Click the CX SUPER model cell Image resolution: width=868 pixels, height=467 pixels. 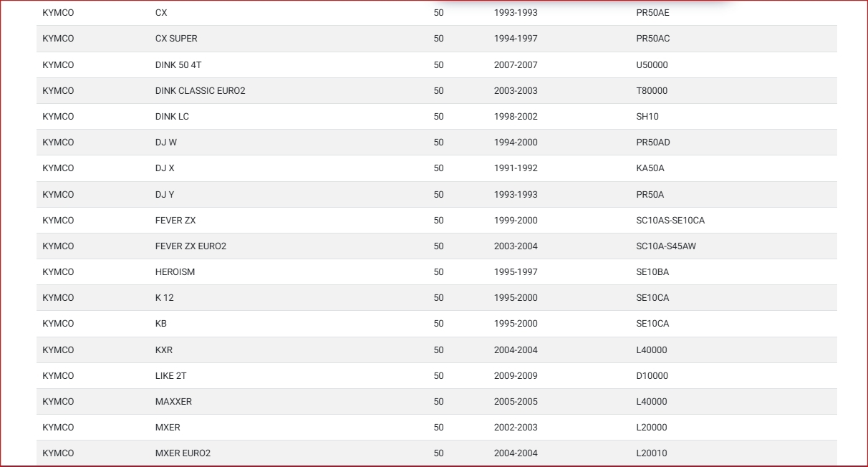tap(176, 39)
